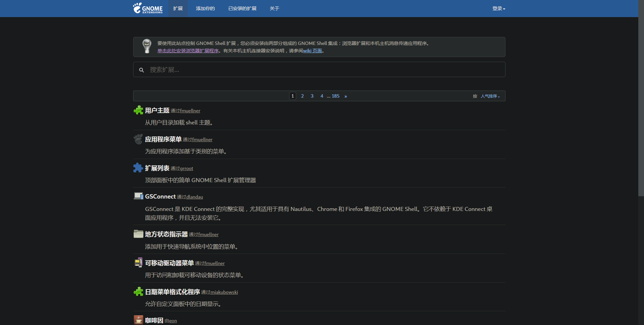Click the next page » arrow
Screen dimensions: 644x325
(x=345, y=96)
